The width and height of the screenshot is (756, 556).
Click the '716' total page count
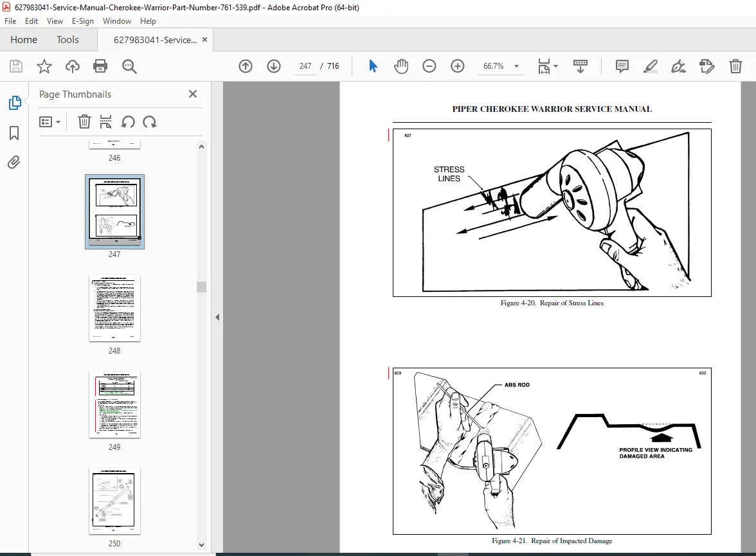tap(333, 66)
